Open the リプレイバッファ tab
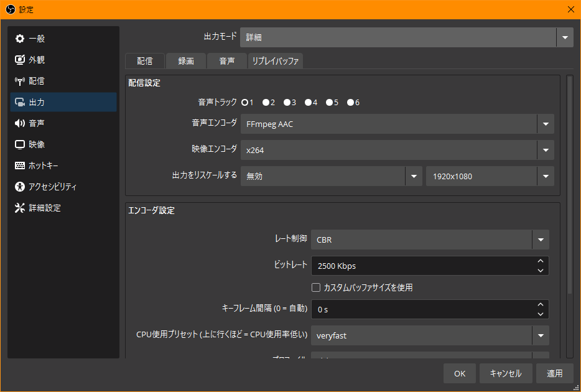Screen dimensions: 581x392 [276, 61]
